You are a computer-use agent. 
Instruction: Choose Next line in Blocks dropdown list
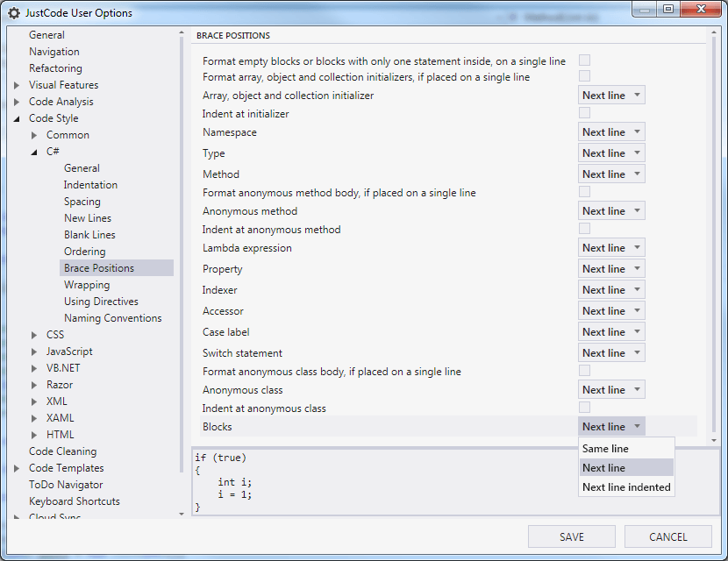(626, 468)
